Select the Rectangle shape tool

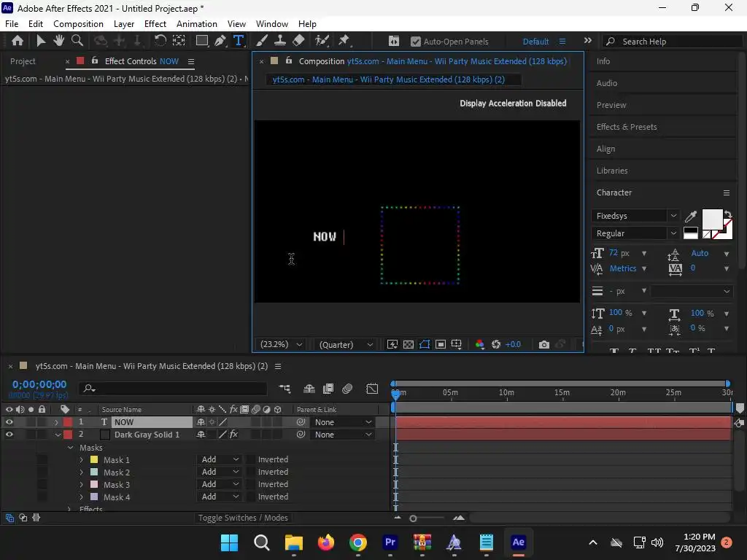[x=202, y=41]
